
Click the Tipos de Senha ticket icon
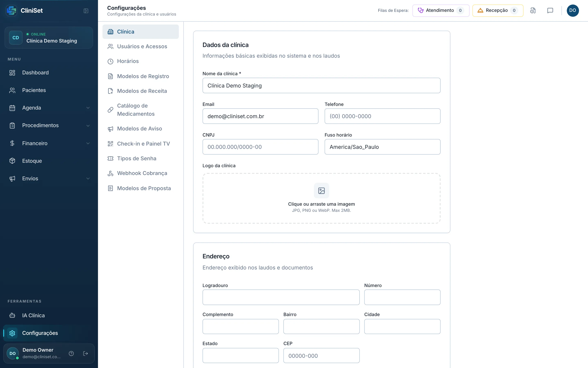(110, 158)
